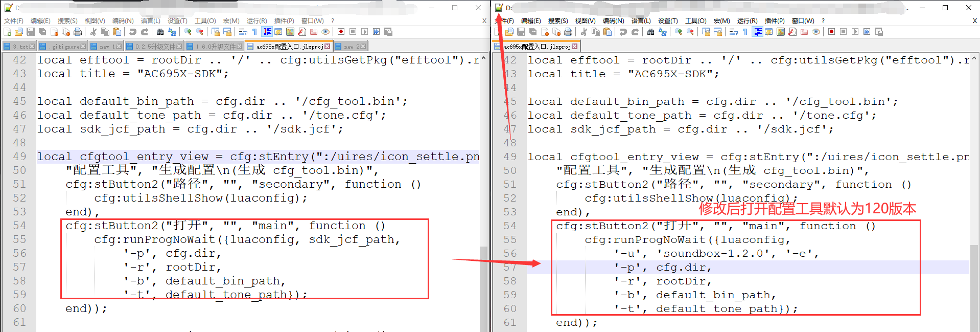Start macro recording in the left window
This screenshot has width=980, height=332.
(341, 32)
